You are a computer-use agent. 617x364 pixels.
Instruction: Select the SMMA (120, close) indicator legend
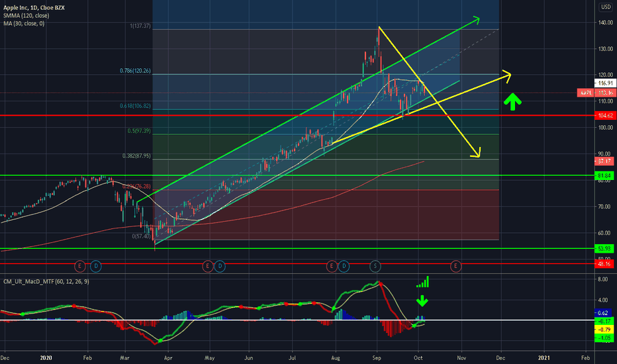(x=26, y=16)
